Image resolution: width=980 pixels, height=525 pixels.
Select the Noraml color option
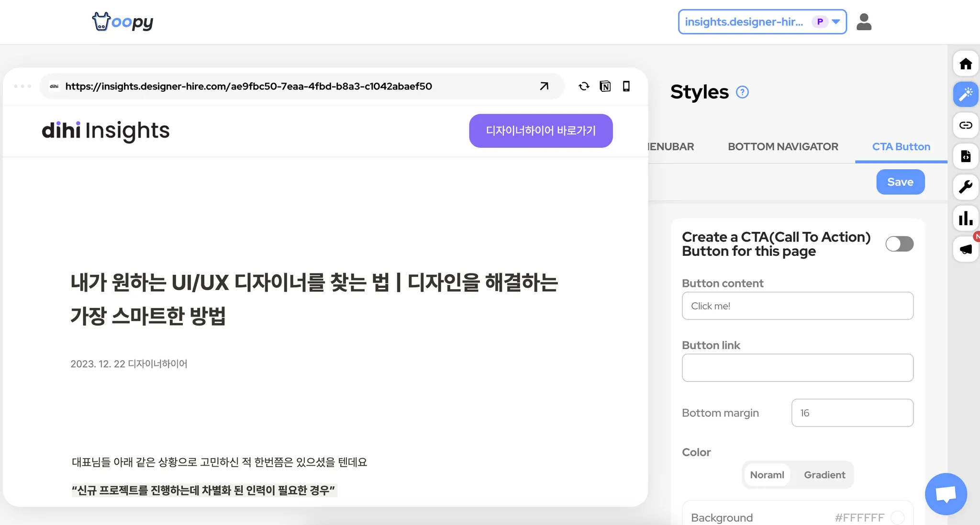tap(767, 475)
